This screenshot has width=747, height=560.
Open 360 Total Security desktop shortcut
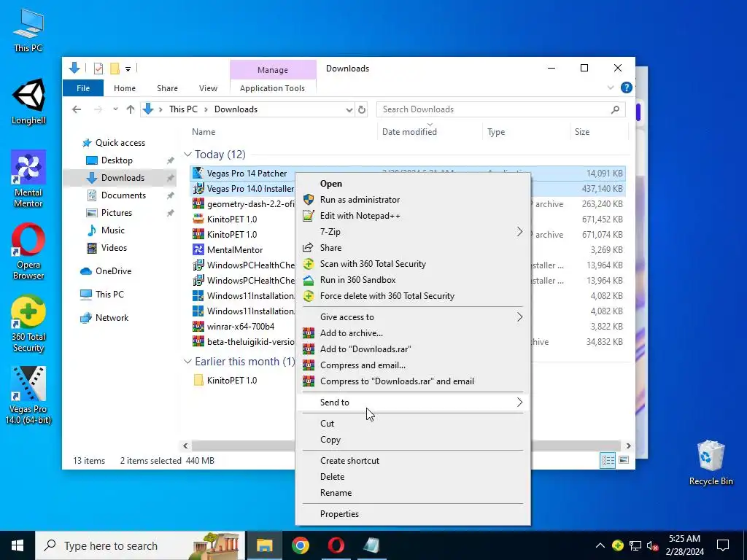[28, 324]
